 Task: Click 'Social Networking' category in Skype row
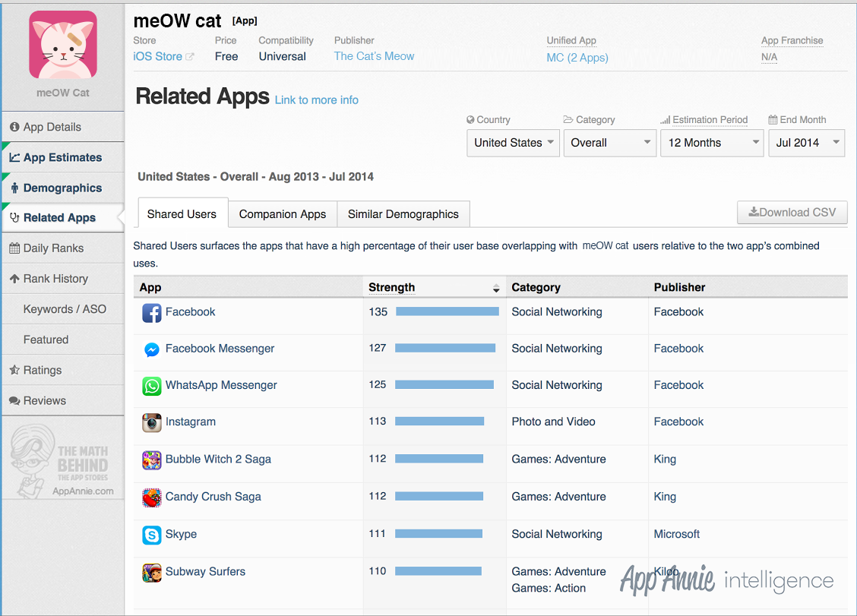pos(556,534)
